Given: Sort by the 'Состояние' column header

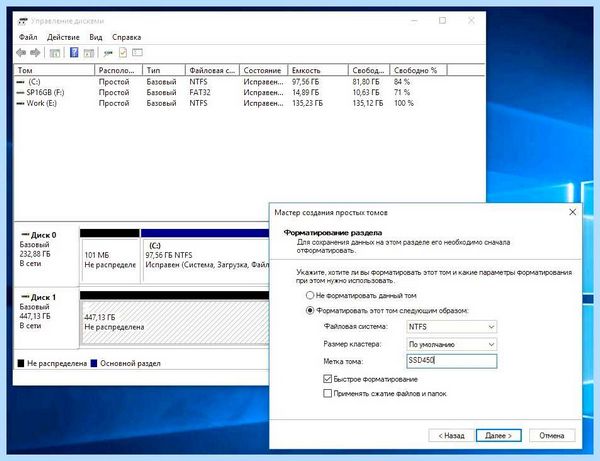Looking at the screenshot, I should (x=263, y=70).
